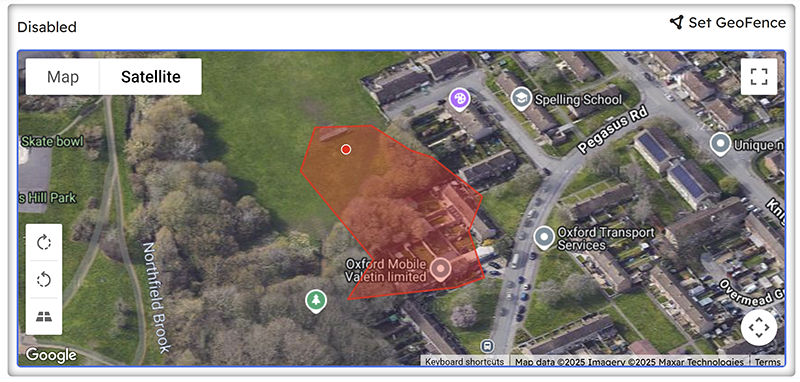Click the Oxford Transport Services pin

(544, 238)
